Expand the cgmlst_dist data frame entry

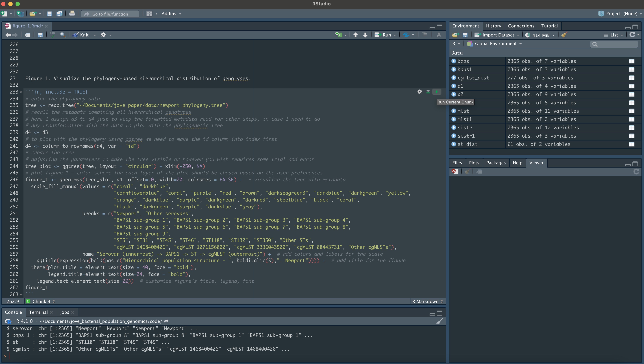click(x=454, y=78)
